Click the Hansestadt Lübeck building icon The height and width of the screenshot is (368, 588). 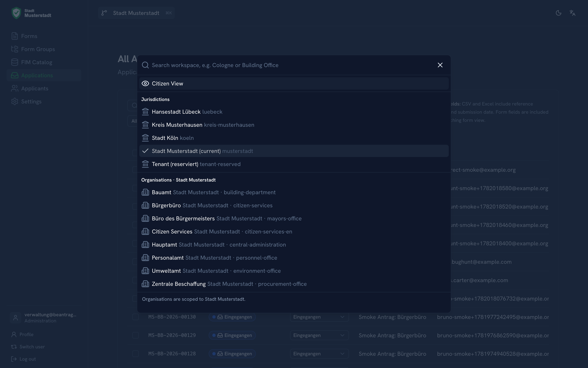(x=145, y=112)
